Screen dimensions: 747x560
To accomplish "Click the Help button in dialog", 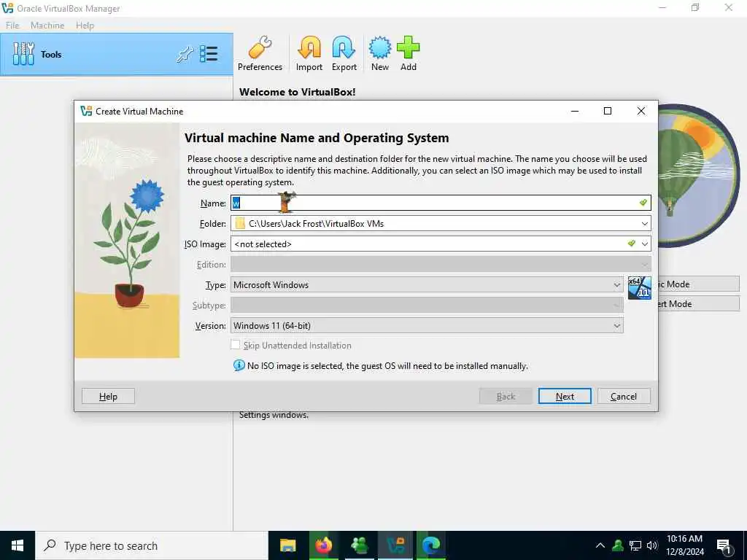I will 108,396.
